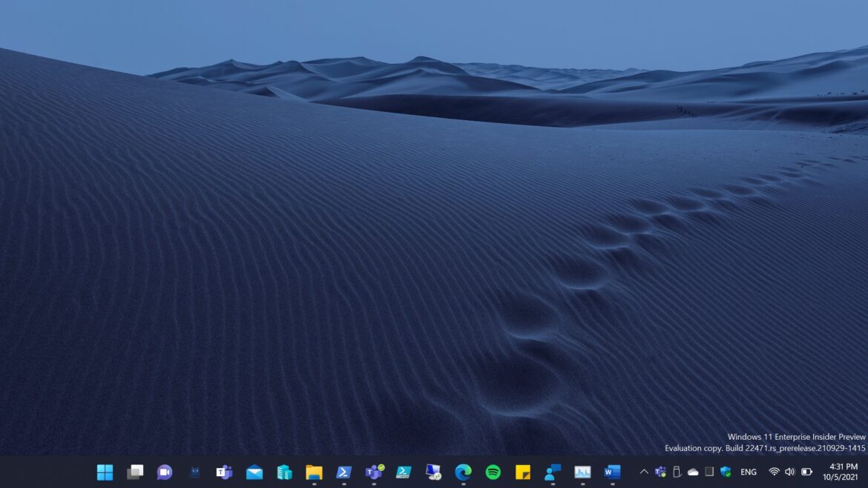Open the clock and calendar flyout

(843, 472)
